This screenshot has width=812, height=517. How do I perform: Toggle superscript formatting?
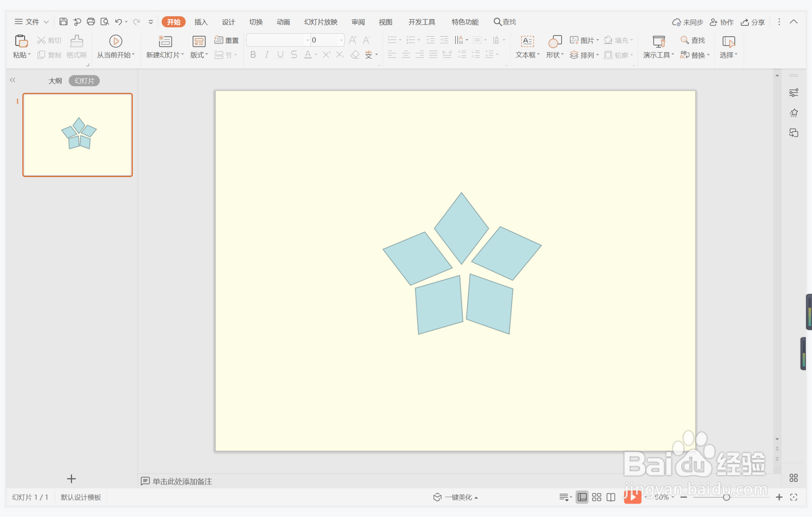(326, 55)
